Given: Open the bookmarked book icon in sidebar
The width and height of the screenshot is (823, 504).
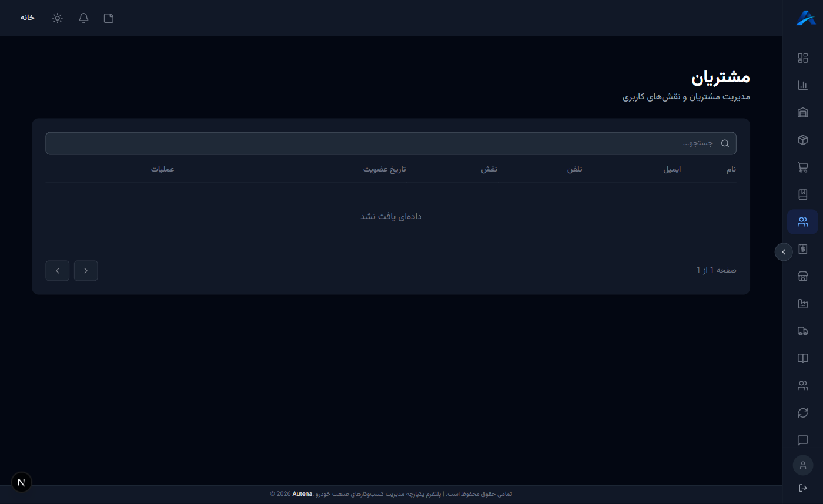Looking at the screenshot, I should coord(802,194).
